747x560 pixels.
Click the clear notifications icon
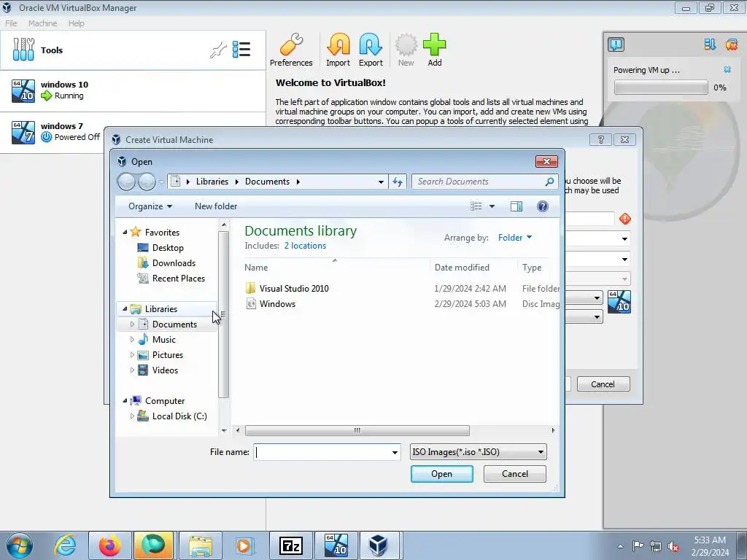[731, 44]
